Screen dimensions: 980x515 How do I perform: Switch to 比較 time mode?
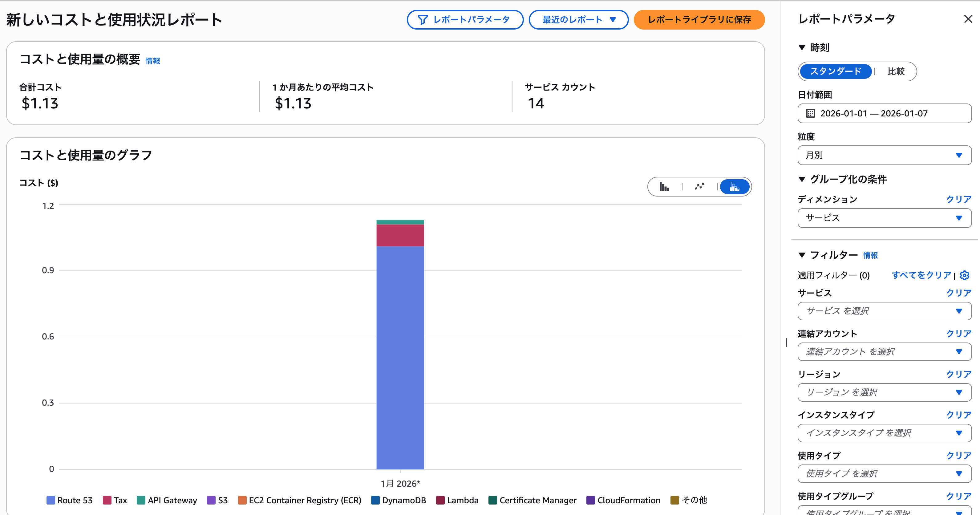point(896,71)
